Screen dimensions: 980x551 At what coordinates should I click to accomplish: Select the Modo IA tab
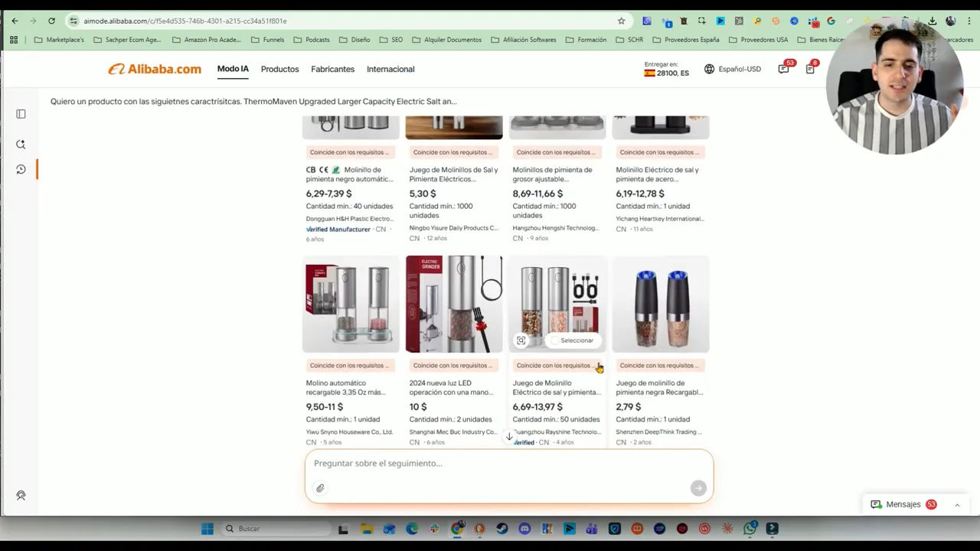coord(233,69)
